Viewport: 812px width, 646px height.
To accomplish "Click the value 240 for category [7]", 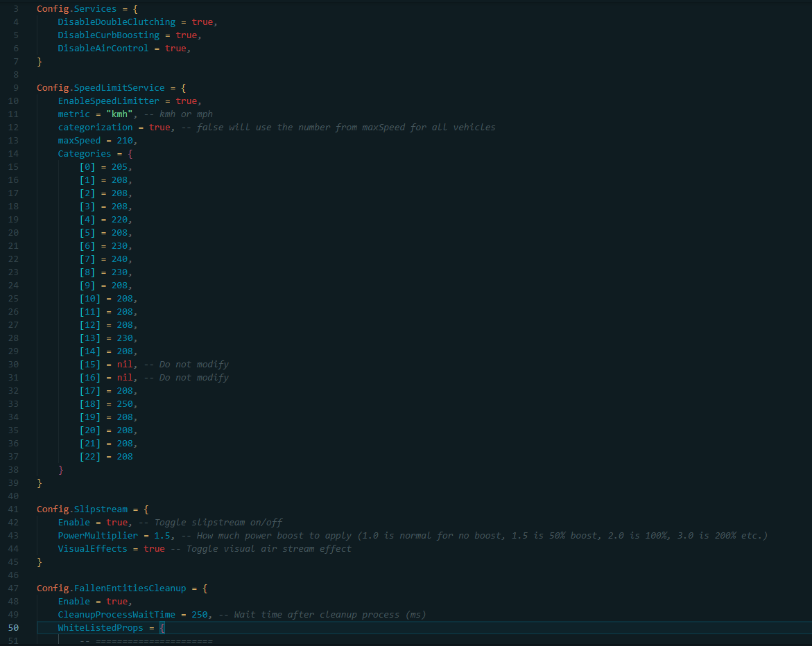I will [x=119, y=259].
